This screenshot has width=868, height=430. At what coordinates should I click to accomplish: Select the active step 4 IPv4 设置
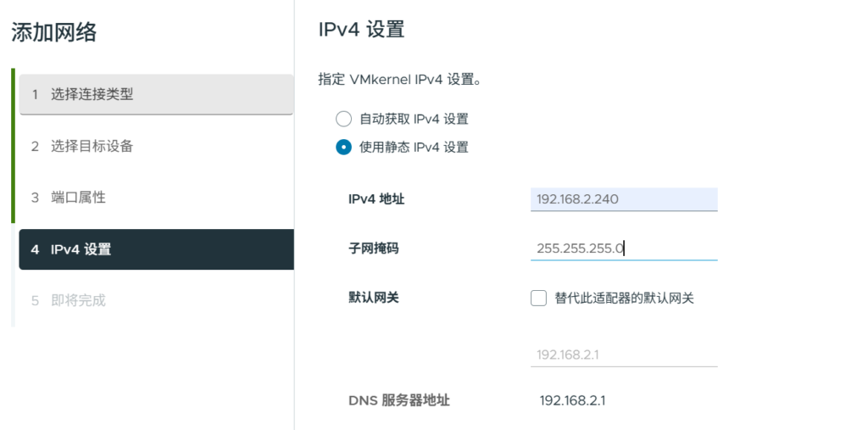156,249
